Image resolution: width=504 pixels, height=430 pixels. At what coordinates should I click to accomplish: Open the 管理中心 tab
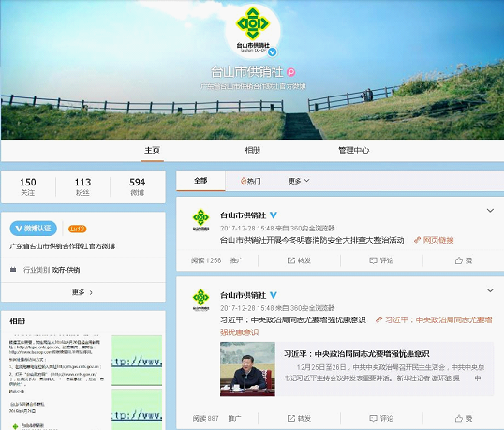353,150
